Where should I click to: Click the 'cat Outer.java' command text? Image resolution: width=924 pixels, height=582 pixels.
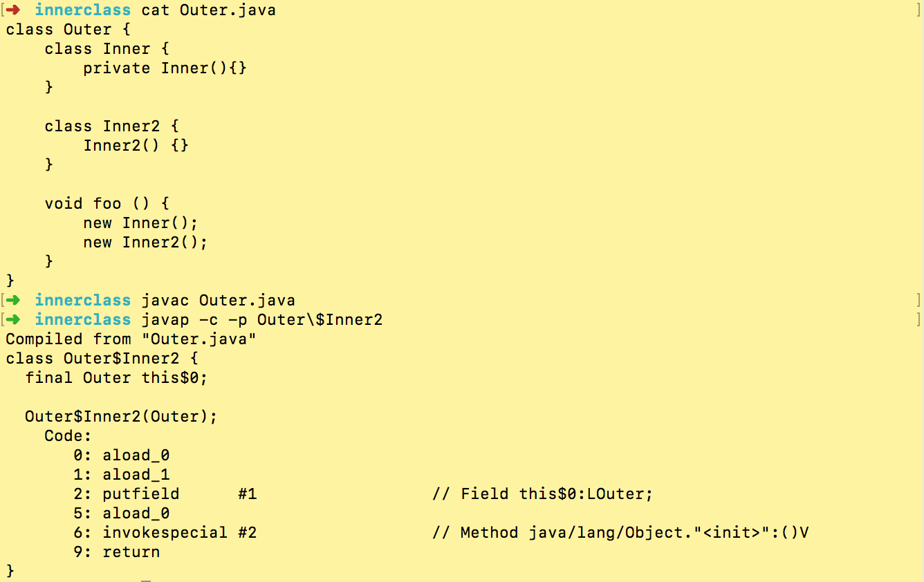coord(208,10)
